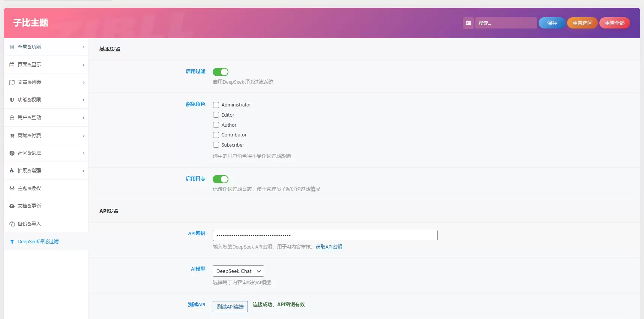The width and height of the screenshot is (644, 319).
Task: Click the 功能&权限 shield icon
Action: pyautogui.click(x=12, y=100)
